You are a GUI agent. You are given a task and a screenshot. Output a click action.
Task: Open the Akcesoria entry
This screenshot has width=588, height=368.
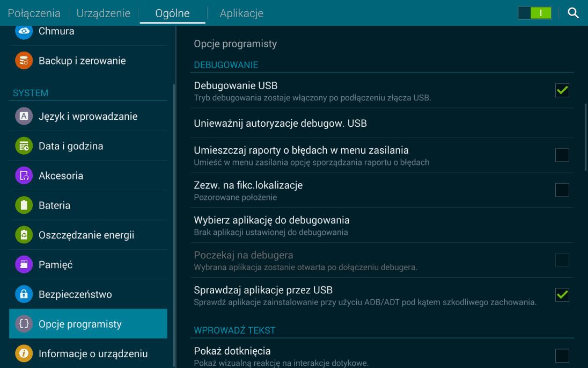[x=88, y=175]
